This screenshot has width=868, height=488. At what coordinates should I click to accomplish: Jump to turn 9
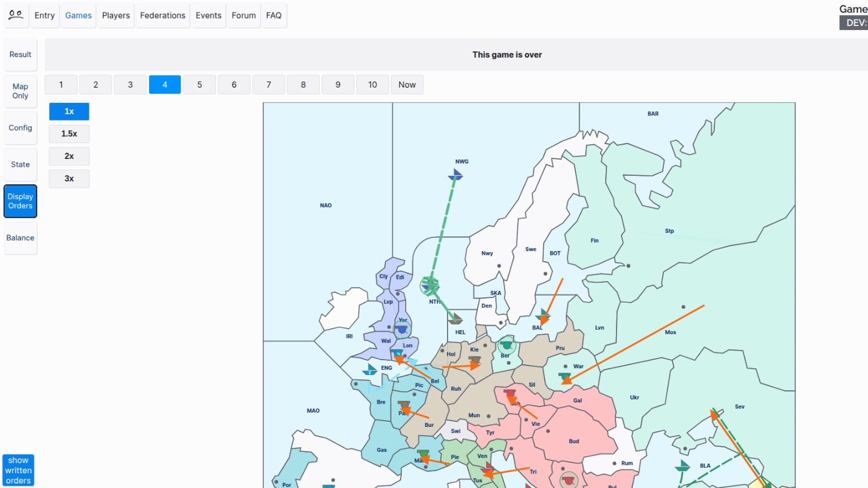click(x=338, y=85)
